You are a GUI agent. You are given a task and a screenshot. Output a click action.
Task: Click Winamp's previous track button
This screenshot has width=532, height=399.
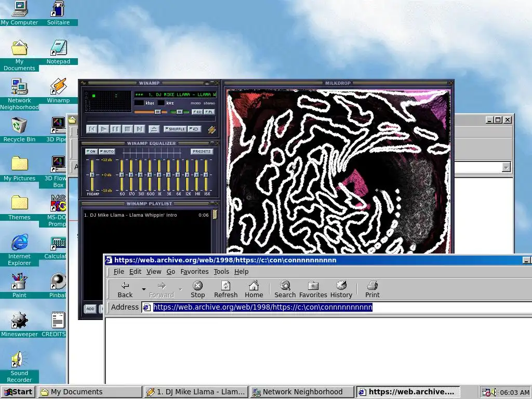[x=91, y=129]
